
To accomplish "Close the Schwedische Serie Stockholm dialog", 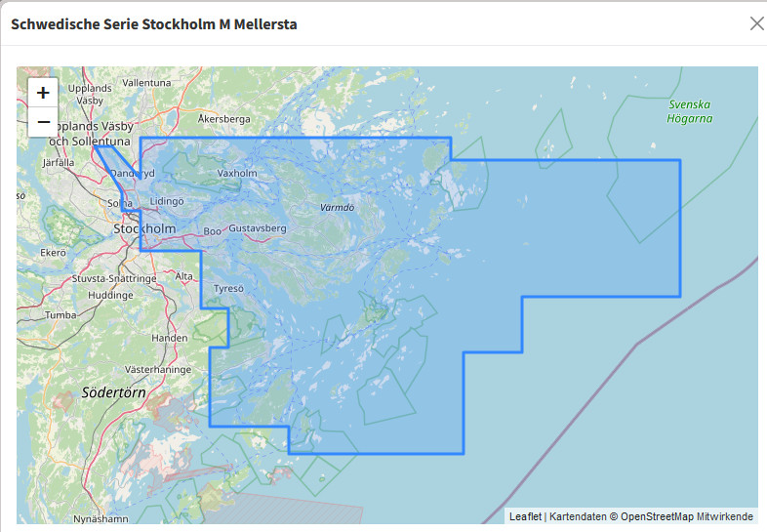I will (x=756, y=23).
